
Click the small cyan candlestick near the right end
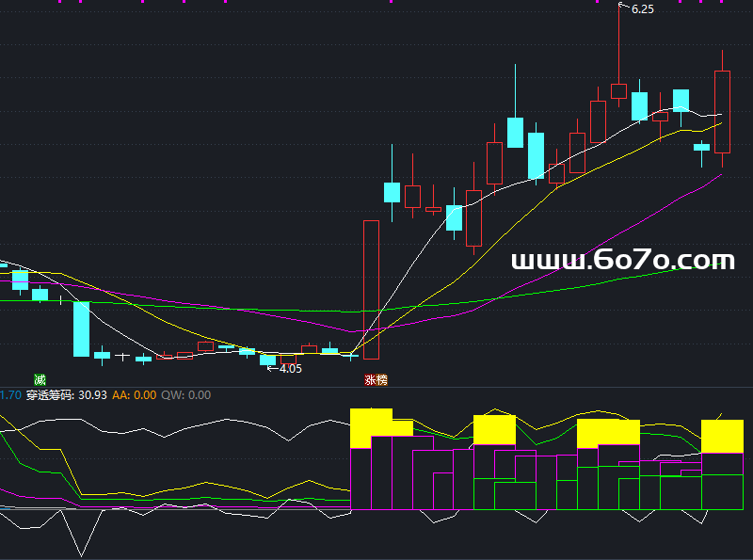(x=701, y=147)
